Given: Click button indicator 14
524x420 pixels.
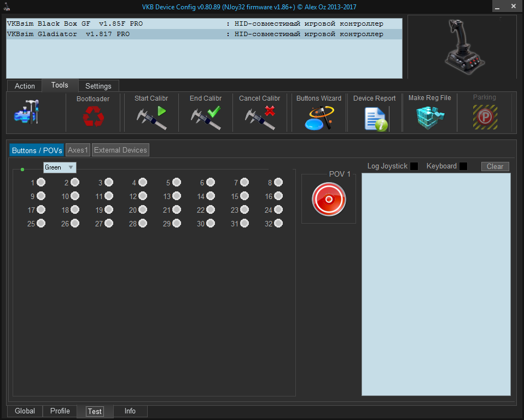Looking at the screenshot, I should [211, 196].
